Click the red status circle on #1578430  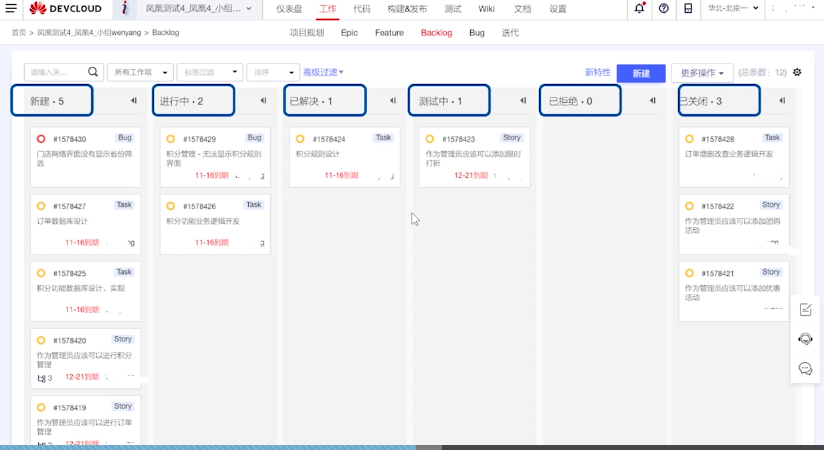[41, 139]
